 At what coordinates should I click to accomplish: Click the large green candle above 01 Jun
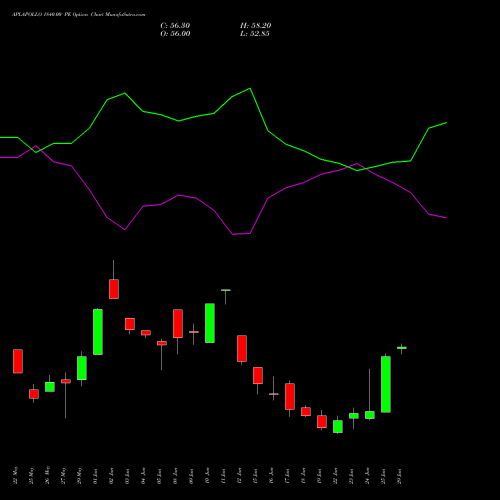tap(98, 332)
